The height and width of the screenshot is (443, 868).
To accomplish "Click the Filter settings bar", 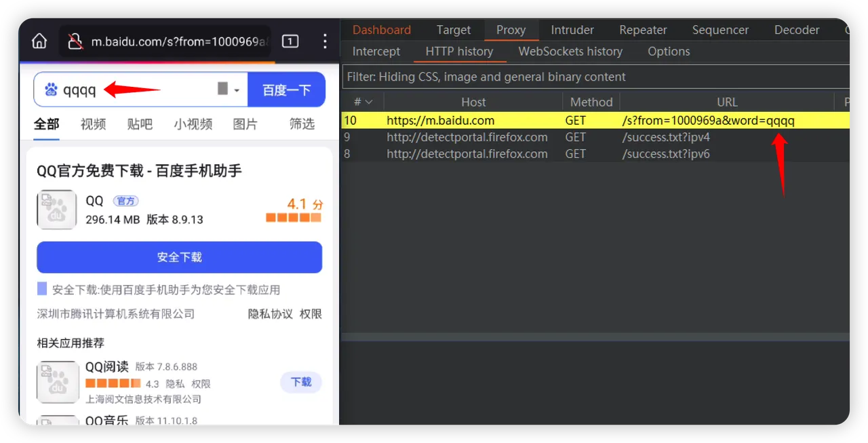I will (595, 77).
